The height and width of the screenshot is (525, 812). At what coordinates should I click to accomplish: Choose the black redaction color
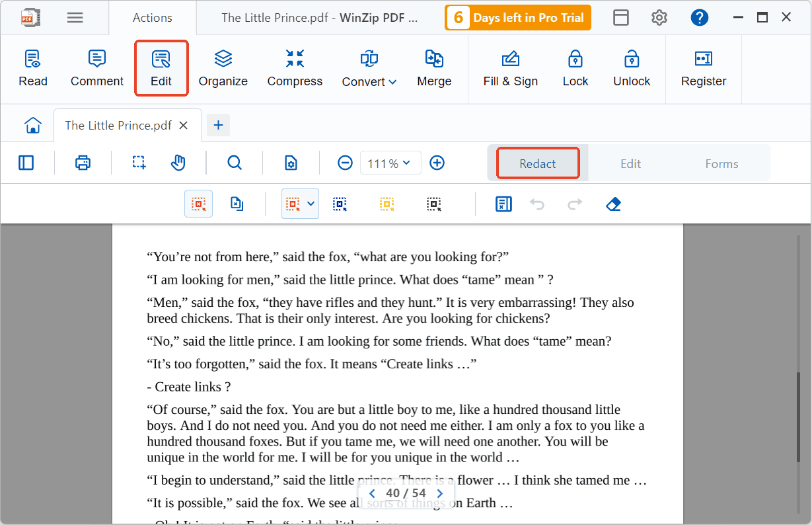[434, 204]
